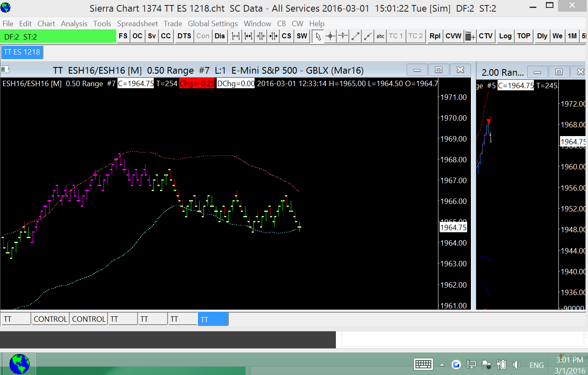Image resolution: width=588 pixels, height=375 pixels.
Task: Open the CB menu
Action: pyautogui.click(x=282, y=24)
